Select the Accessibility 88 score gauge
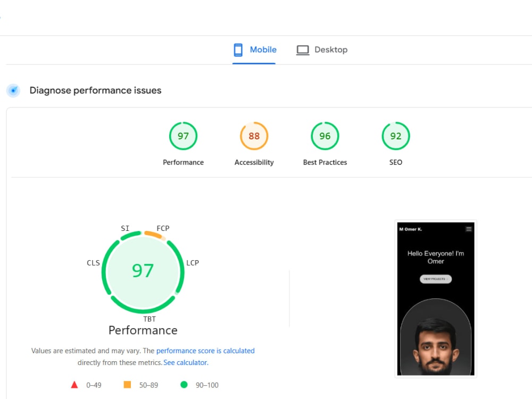Image resolution: width=532 pixels, height=399 pixels. tap(254, 136)
